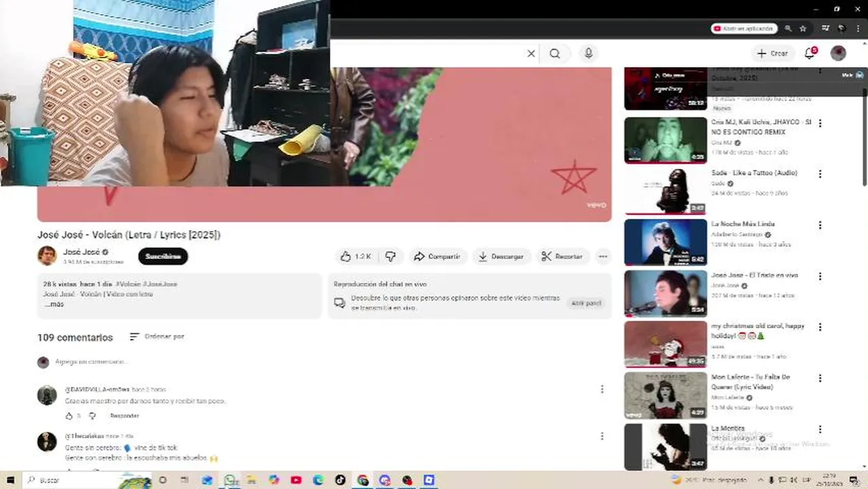868x489 pixels.
Task: Open 'Mon Laferte - Tu Falta De Querer' thumbnail
Action: (x=666, y=395)
